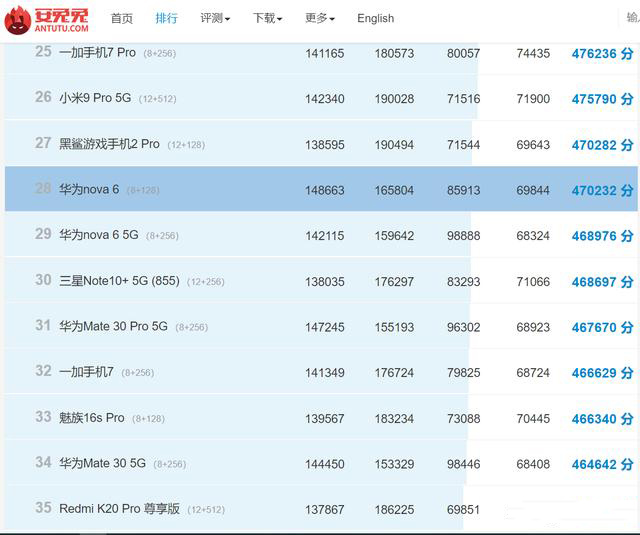Viewport: 640px width, 535px height.
Task: Click score 71900 in 小米9 Pro row
Action: click(x=533, y=99)
